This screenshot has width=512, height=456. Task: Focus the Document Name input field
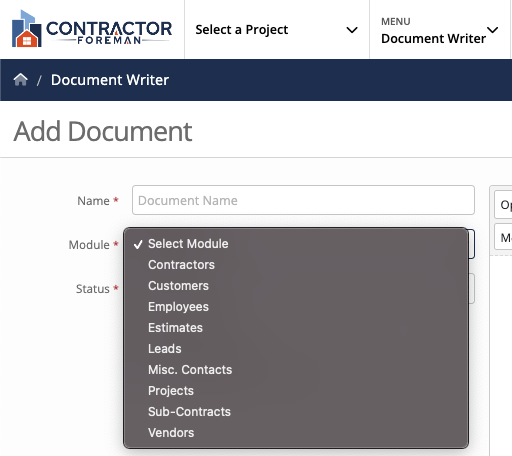(x=303, y=200)
